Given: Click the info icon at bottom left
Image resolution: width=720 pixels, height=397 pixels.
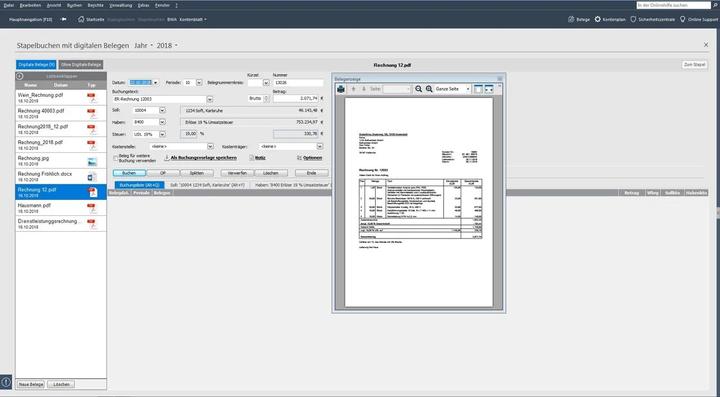Looking at the screenshot, I should point(6,381).
